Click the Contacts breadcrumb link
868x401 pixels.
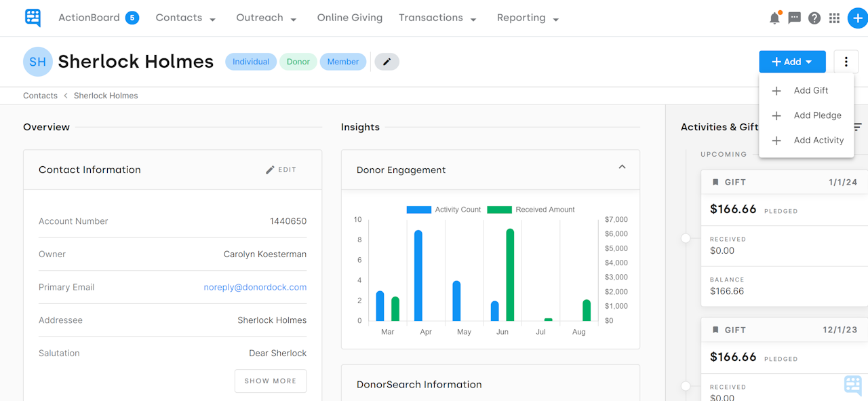[40, 95]
